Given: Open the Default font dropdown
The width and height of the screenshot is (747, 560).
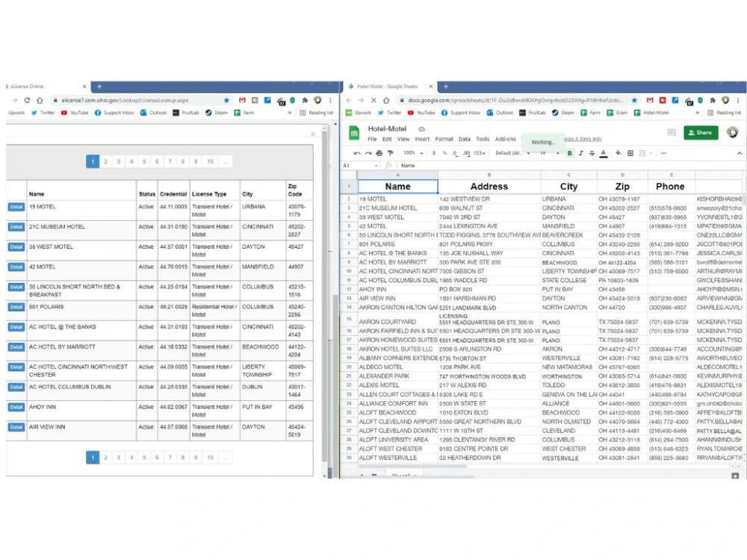Looking at the screenshot, I should (512, 153).
